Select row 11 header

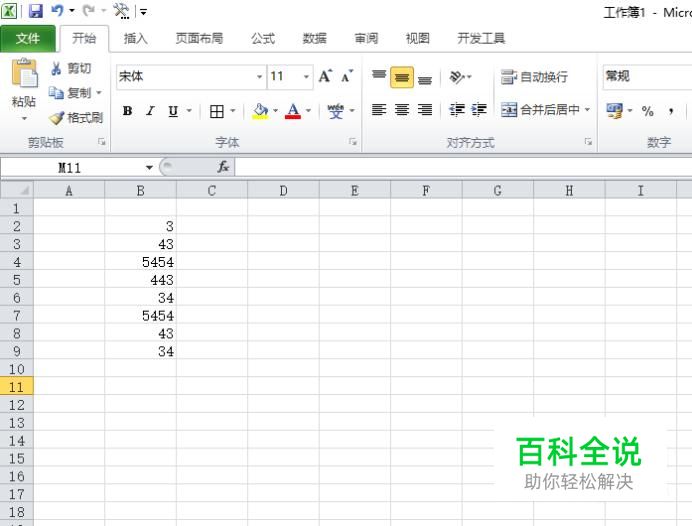click(x=16, y=387)
